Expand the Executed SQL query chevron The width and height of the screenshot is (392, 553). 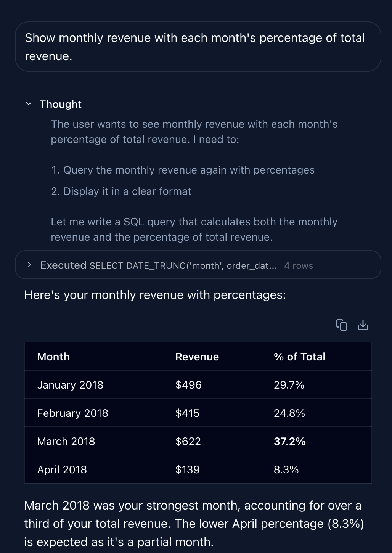click(x=29, y=265)
